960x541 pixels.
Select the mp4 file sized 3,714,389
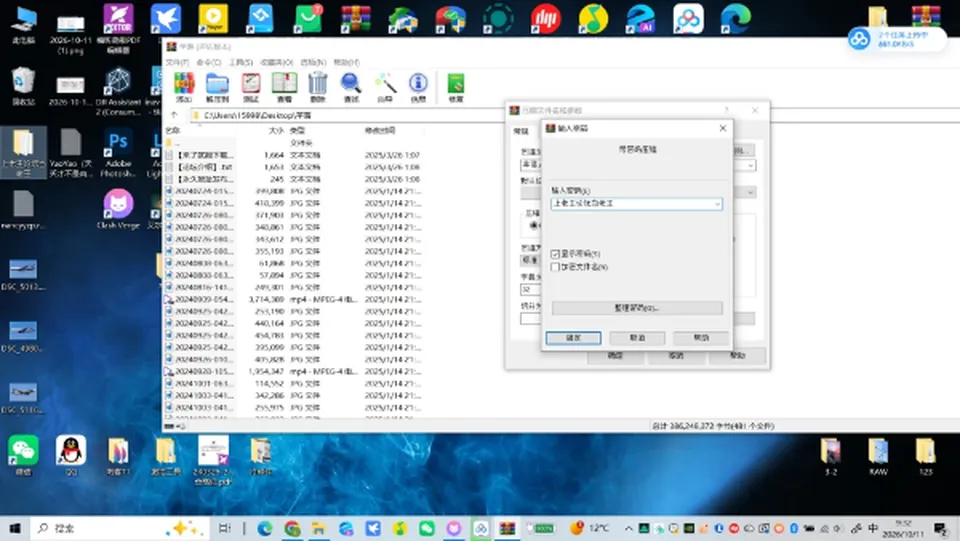[x=293, y=299]
